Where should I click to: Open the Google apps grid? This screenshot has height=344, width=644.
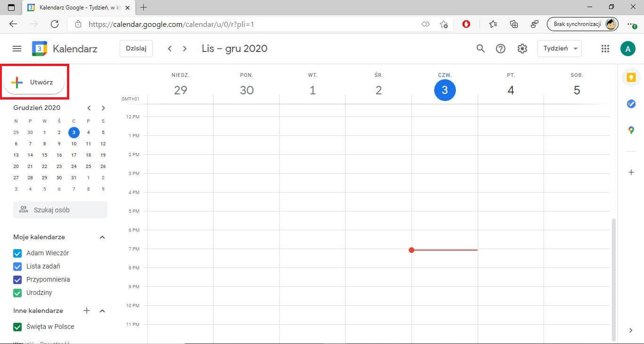[605, 49]
